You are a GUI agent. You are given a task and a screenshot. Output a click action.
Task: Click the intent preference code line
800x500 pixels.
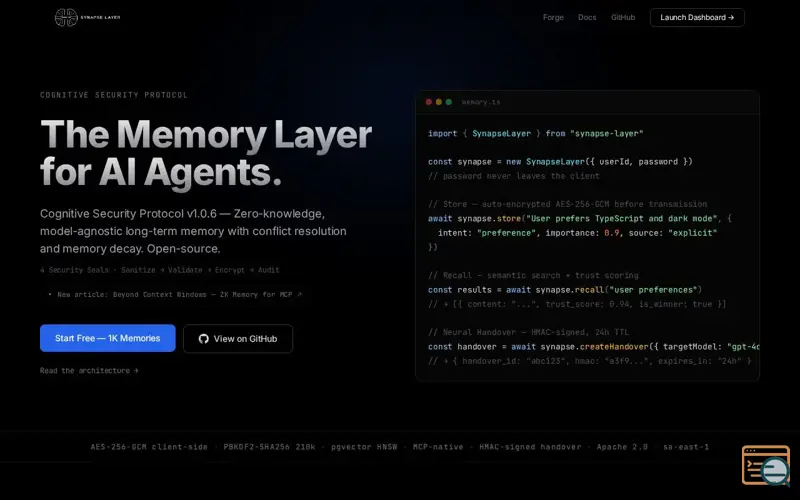click(x=578, y=233)
